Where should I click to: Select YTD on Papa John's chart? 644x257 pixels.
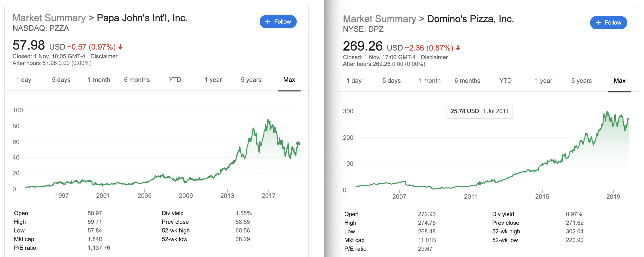point(175,80)
